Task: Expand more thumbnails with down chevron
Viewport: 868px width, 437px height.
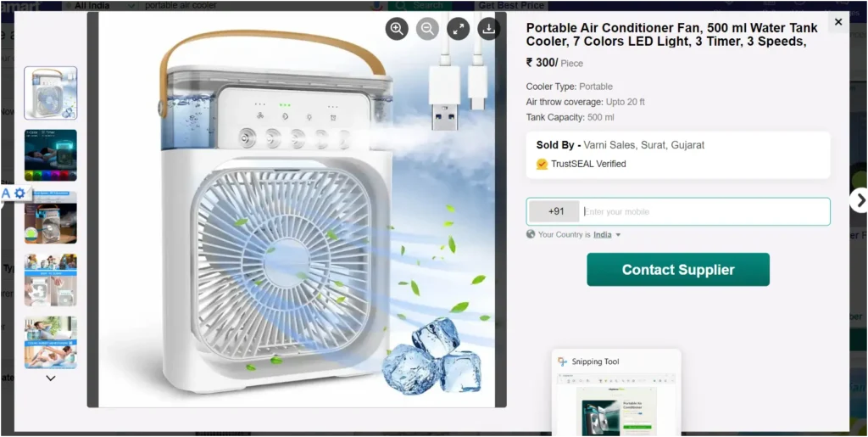Action: coord(50,378)
